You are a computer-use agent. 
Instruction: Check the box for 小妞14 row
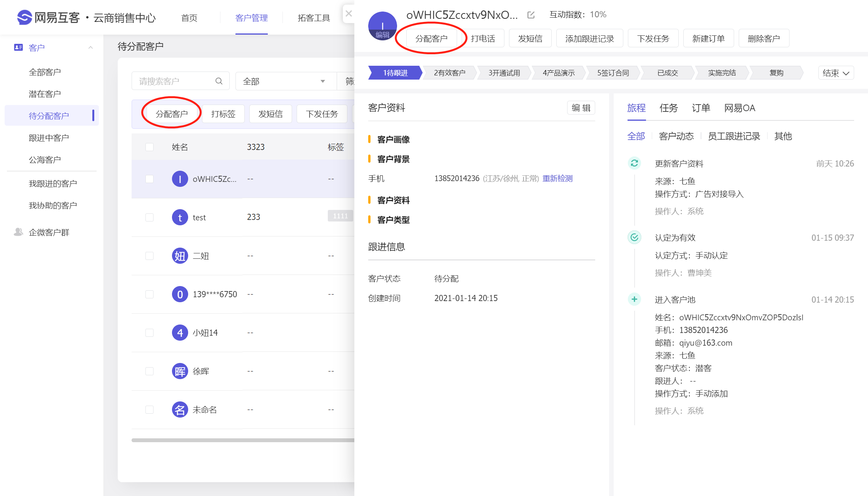pyautogui.click(x=149, y=333)
